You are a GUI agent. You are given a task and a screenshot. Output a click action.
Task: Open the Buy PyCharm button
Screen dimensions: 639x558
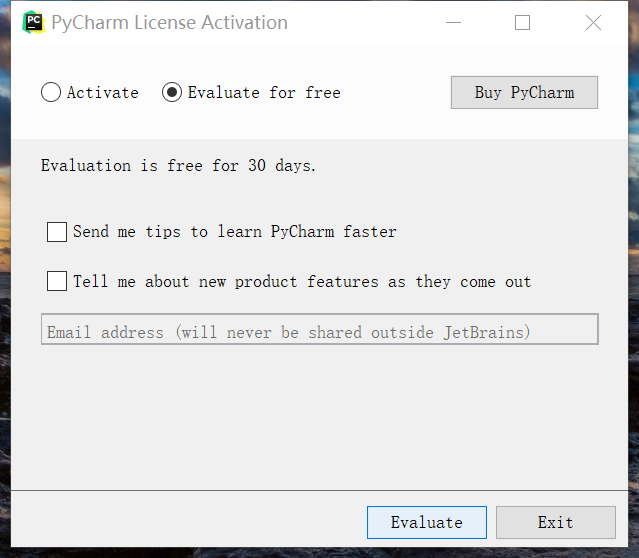tap(524, 93)
